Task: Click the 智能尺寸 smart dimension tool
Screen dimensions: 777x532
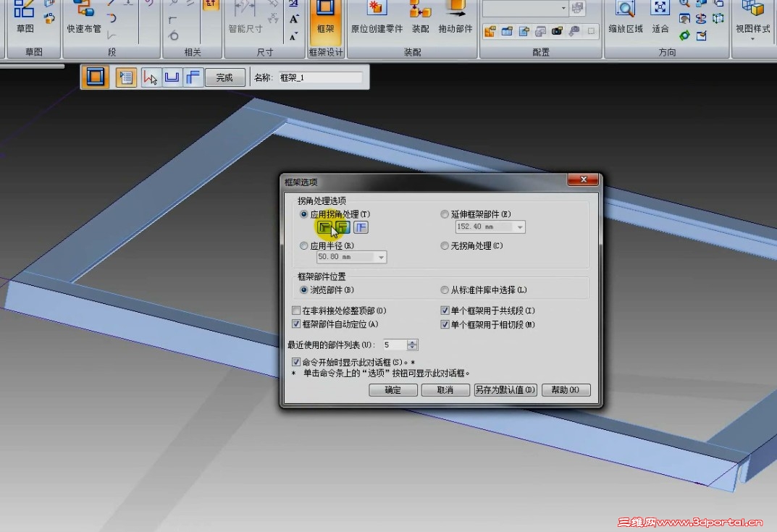Action: 245,18
